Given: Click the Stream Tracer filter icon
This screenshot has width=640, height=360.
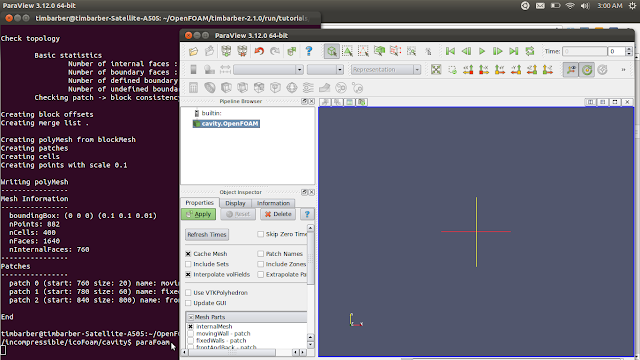Looking at the screenshot, I should pyautogui.click(x=308, y=88).
